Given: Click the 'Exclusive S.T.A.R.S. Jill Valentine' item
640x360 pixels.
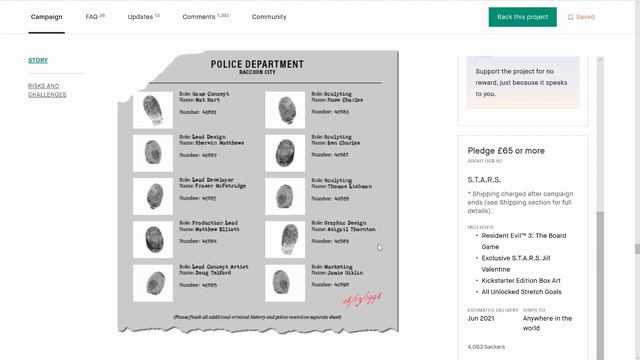Looking at the screenshot, I should (x=516, y=264).
